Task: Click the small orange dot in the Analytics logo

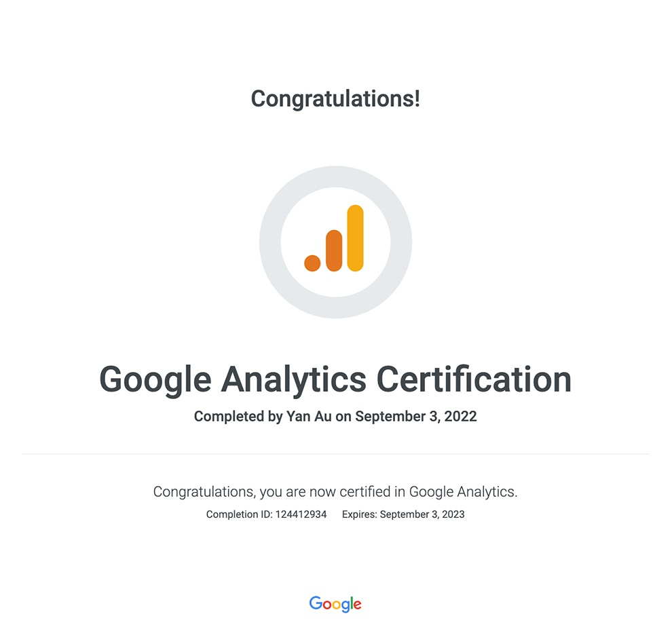Action: click(x=312, y=263)
